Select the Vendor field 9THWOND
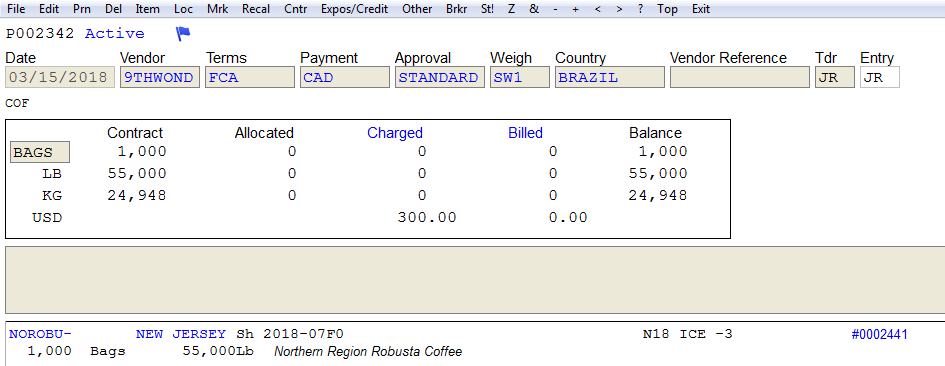This screenshot has height=366, width=945. [x=160, y=77]
